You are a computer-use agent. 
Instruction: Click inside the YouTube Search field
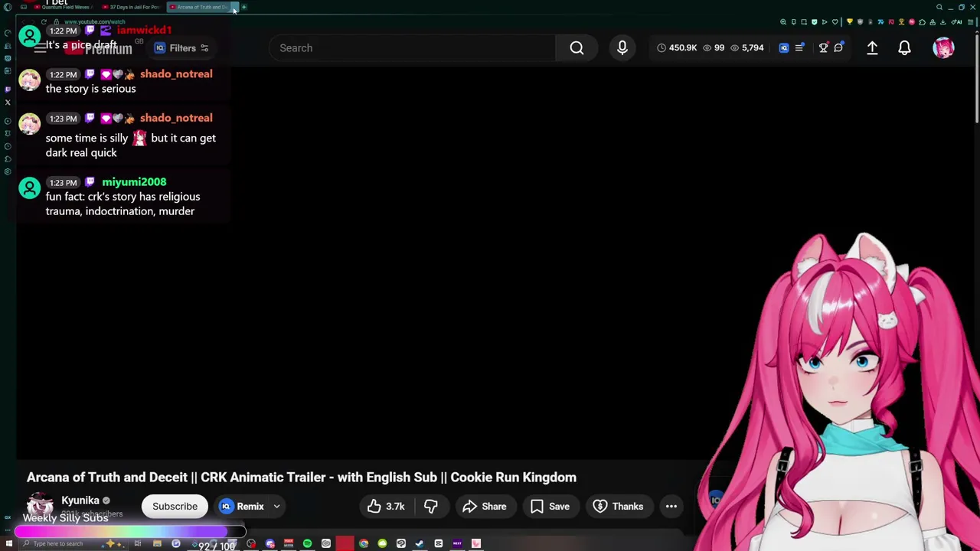click(412, 48)
